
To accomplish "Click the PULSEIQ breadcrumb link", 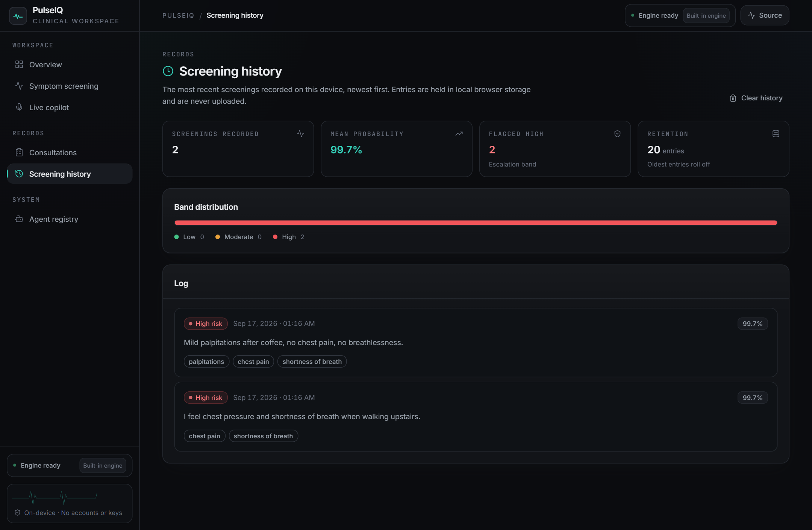I will [x=178, y=15].
